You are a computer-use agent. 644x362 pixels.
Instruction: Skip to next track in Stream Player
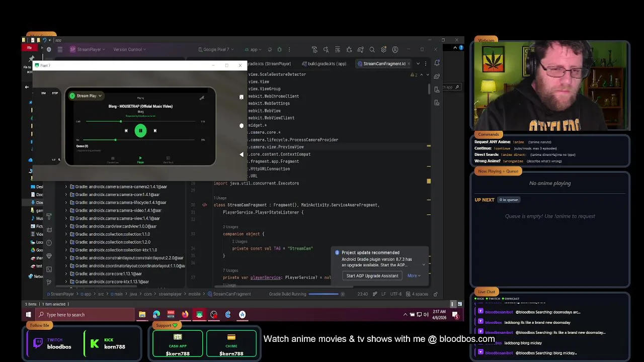pos(155,131)
